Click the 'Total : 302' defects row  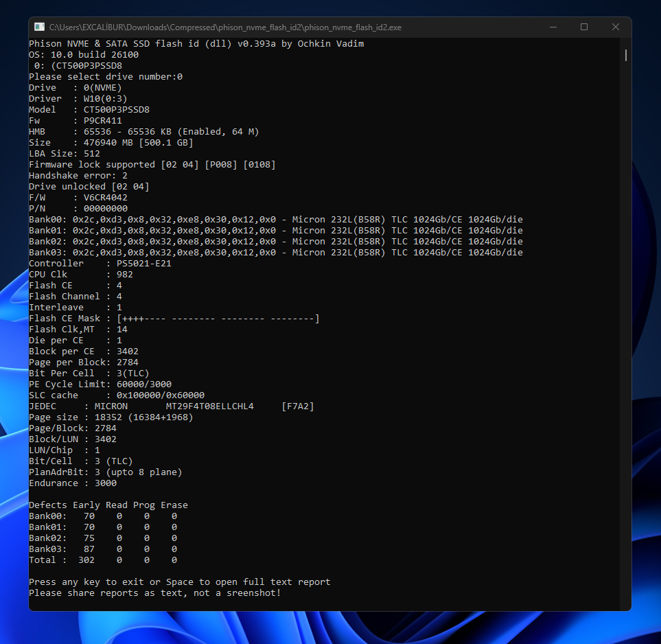(x=103, y=560)
